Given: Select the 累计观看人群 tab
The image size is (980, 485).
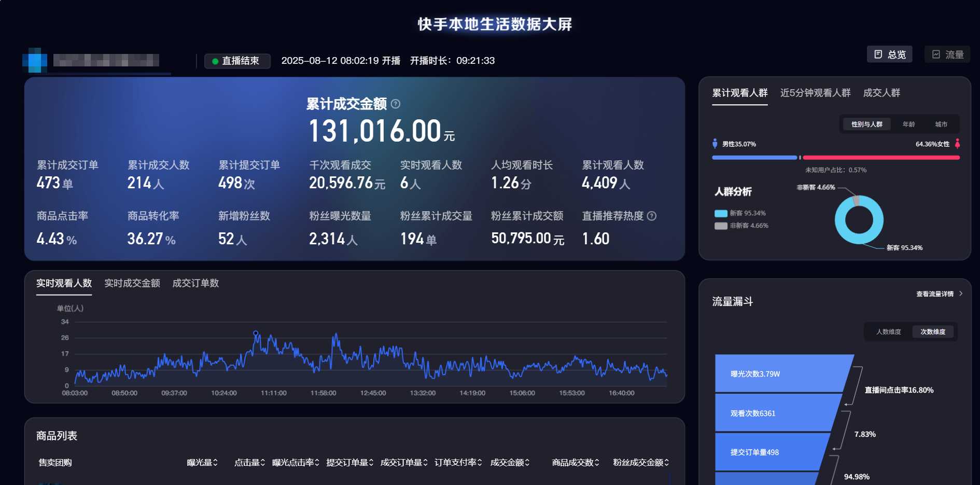Looking at the screenshot, I should pyautogui.click(x=739, y=93).
